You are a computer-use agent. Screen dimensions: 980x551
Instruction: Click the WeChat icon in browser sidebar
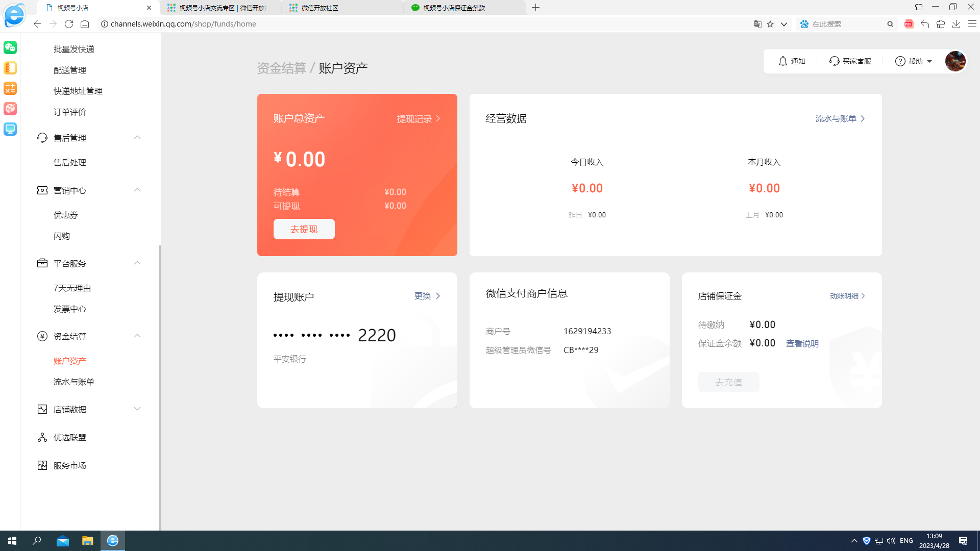click(10, 47)
